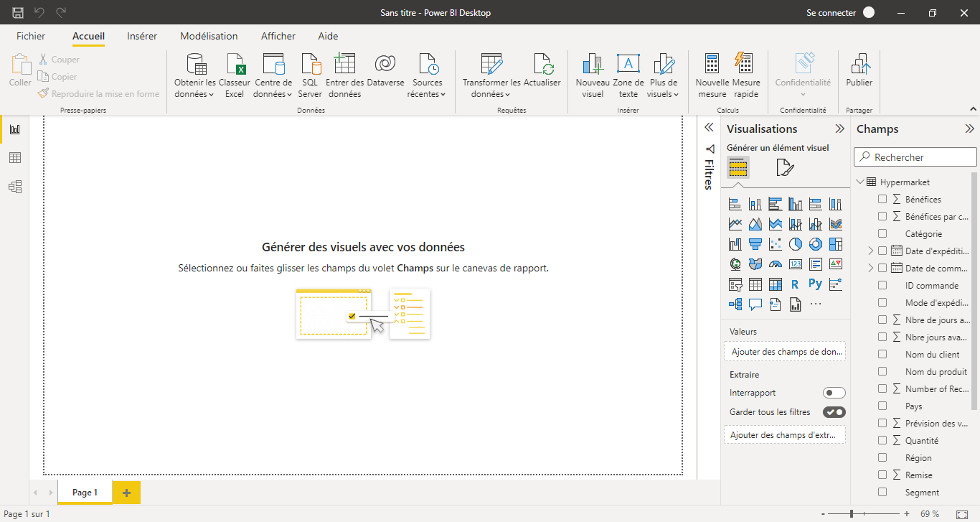980x522 pixels.
Task: Enable the Quantité field checkbox
Action: pyautogui.click(x=882, y=441)
